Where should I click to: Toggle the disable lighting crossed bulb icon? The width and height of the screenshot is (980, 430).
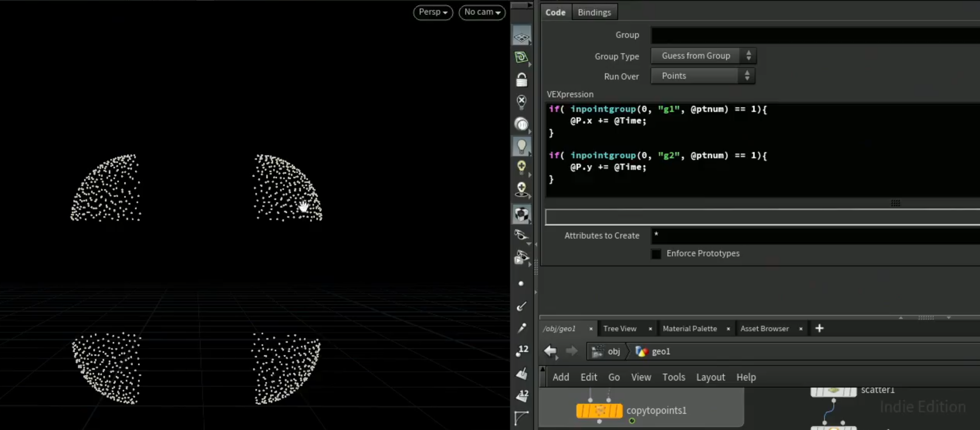521,102
